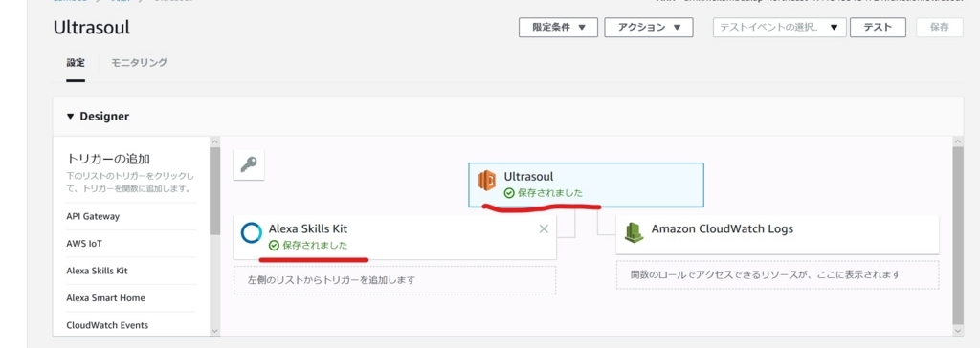The image size is (980, 348).
Task: Select the Ultrasoul function box
Action: 587,185
